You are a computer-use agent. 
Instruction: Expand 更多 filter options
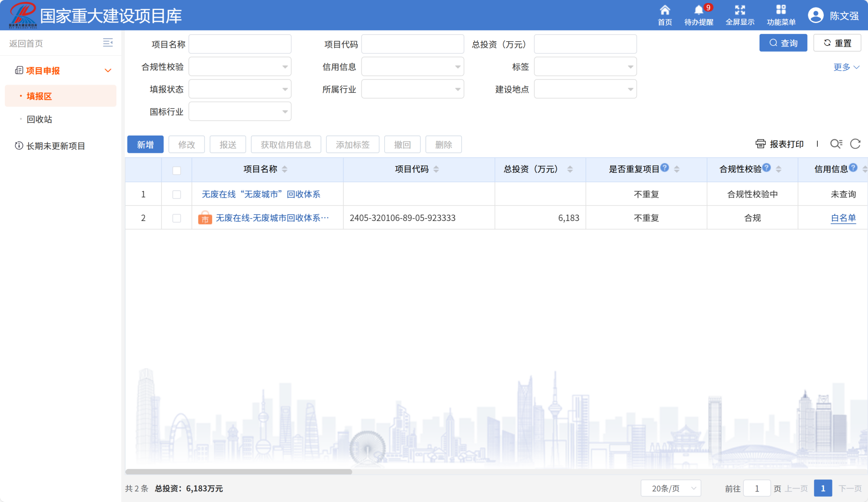click(x=846, y=67)
